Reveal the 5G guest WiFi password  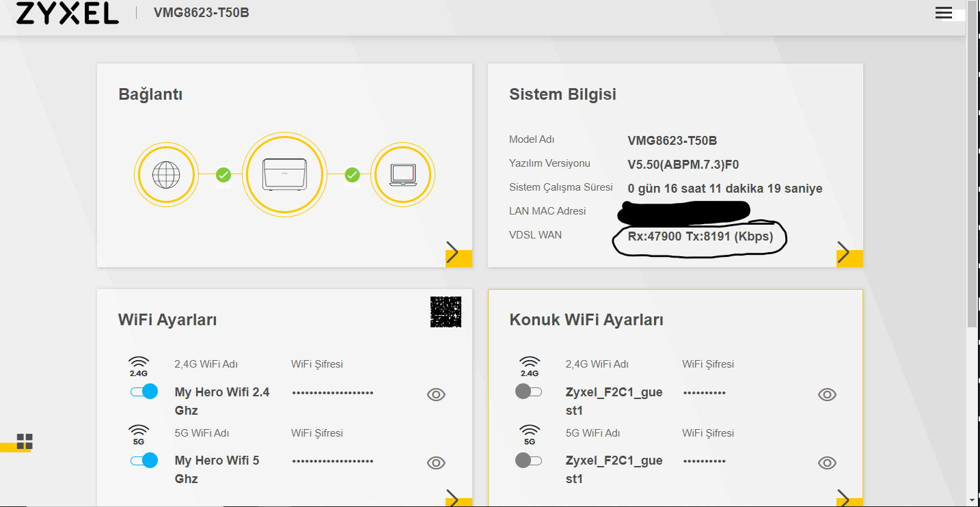827,463
